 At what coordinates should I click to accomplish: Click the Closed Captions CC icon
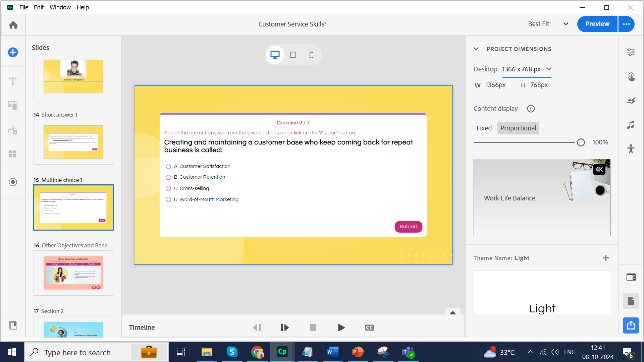click(369, 327)
